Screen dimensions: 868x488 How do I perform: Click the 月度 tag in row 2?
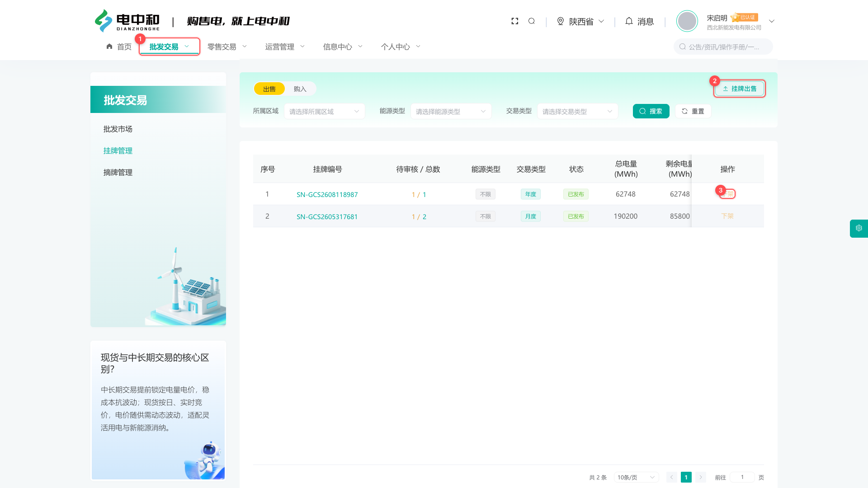click(x=531, y=216)
